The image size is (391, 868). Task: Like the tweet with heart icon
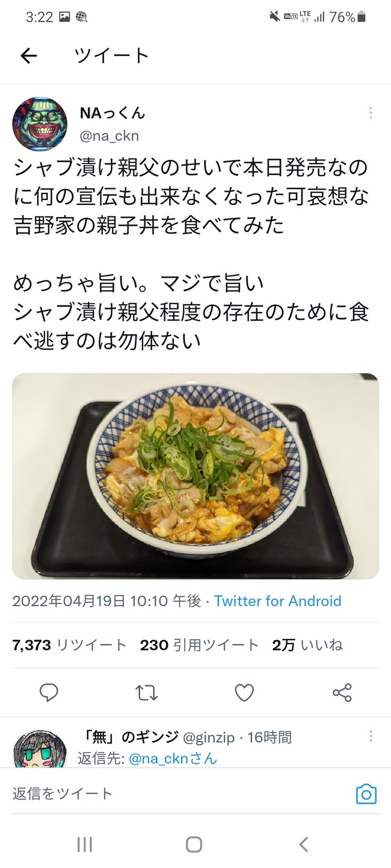[x=244, y=693]
